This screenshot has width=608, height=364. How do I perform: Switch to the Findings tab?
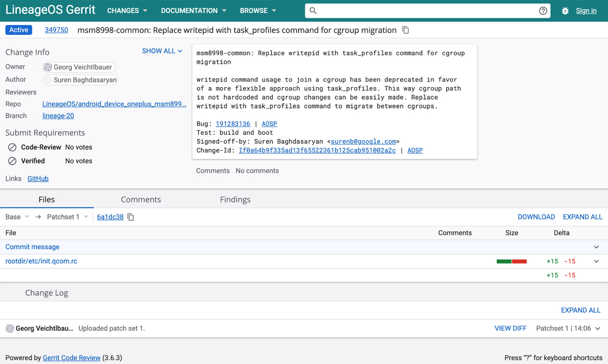[x=234, y=199]
